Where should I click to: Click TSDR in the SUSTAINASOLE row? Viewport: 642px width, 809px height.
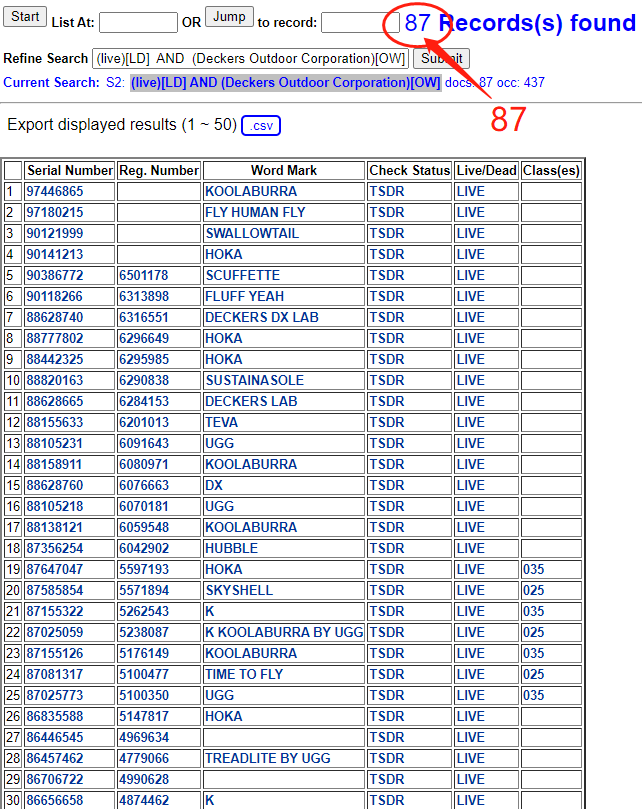pyautogui.click(x=387, y=380)
